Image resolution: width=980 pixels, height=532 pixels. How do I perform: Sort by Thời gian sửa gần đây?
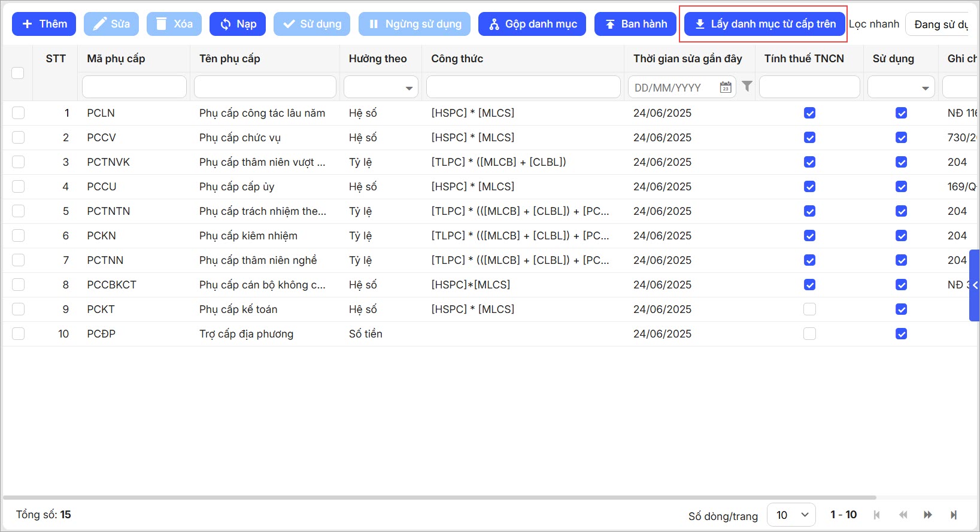click(x=688, y=59)
